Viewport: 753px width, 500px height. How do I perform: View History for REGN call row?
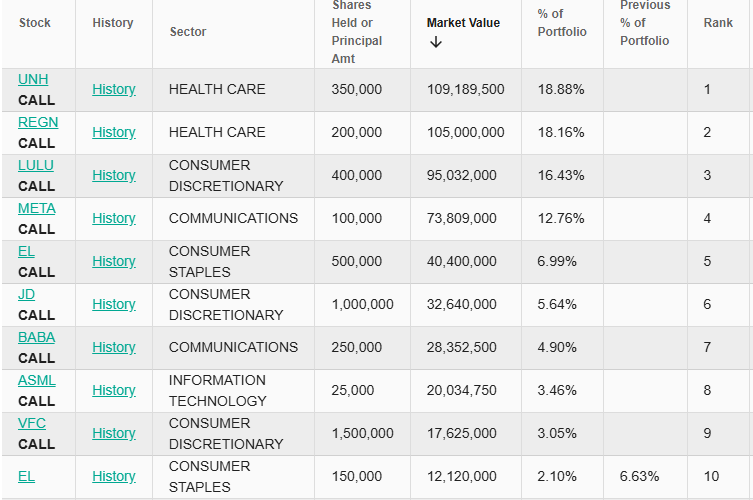(x=114, y=132)
